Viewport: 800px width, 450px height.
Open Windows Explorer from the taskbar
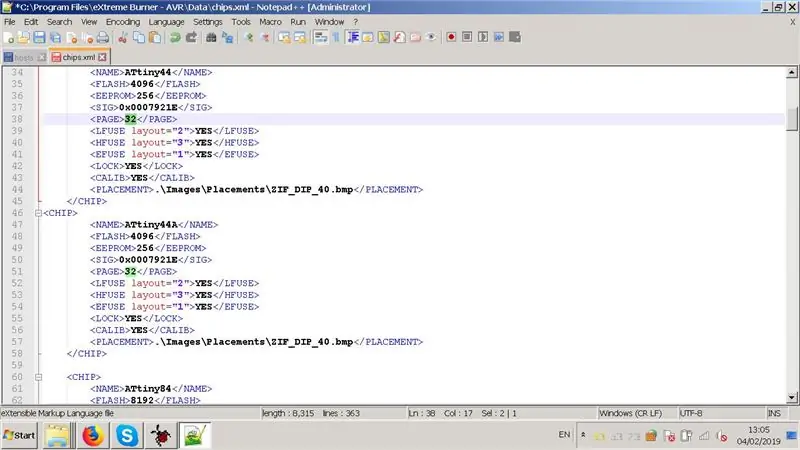(58, 435)
